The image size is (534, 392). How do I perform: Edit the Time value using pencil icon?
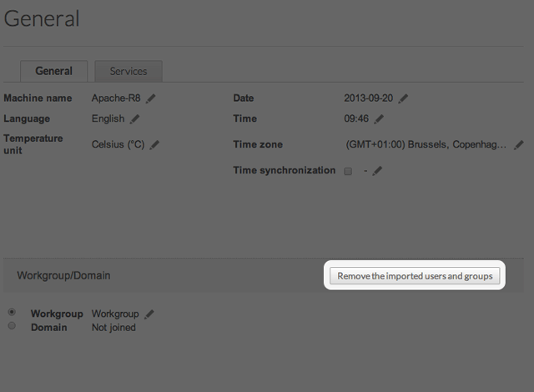pos(379,119)
